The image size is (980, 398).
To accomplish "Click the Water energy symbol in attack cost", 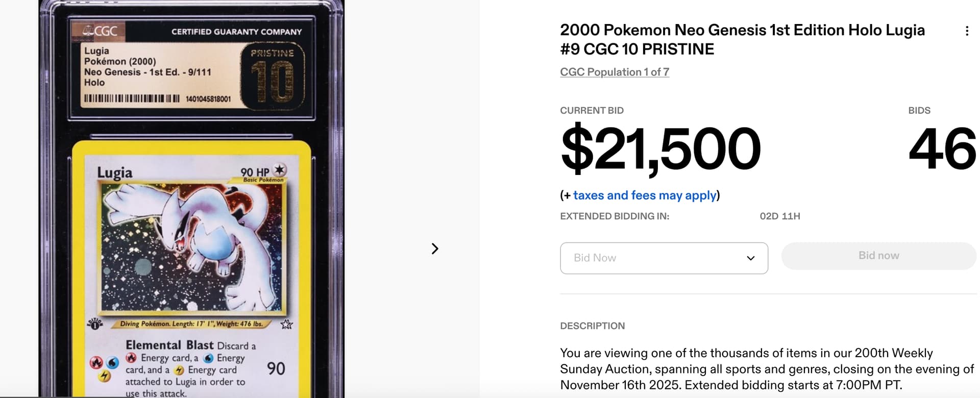I will click(113, 362).
